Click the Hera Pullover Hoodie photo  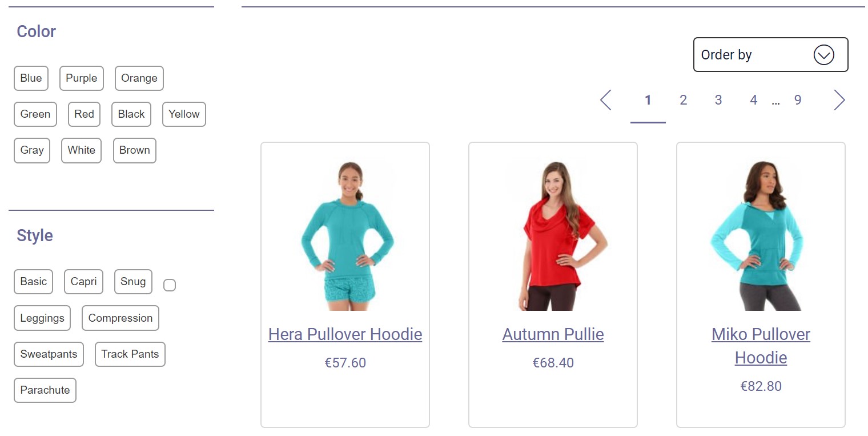(x=345, y=235)
